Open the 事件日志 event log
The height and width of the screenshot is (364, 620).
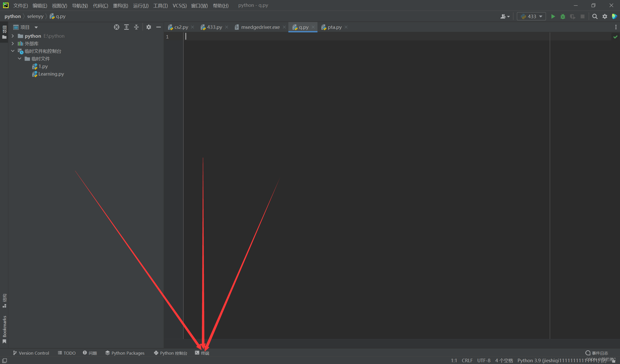pos(597,353)
